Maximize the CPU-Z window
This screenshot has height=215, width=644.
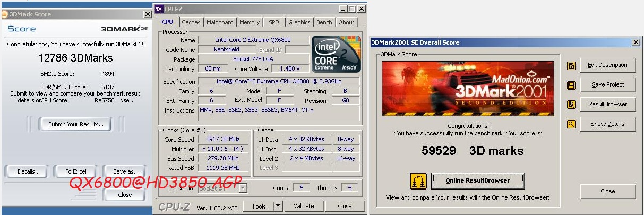tap(351, 9)
